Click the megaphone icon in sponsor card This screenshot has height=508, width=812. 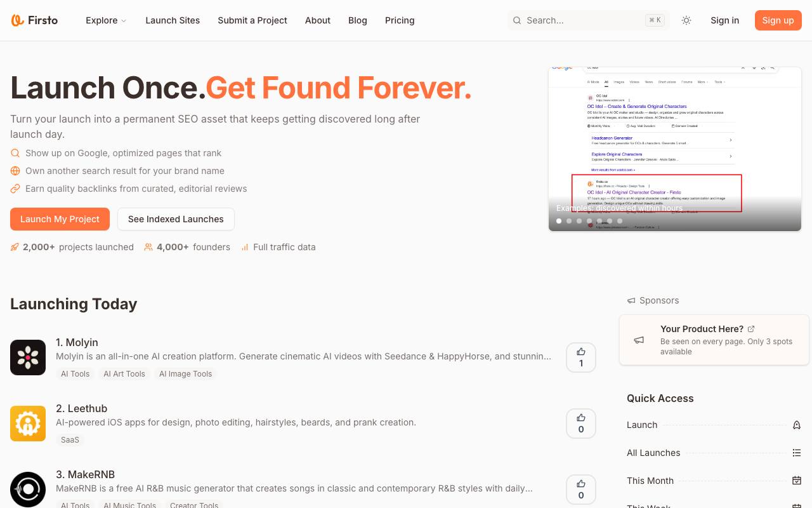tap(639, 340)
